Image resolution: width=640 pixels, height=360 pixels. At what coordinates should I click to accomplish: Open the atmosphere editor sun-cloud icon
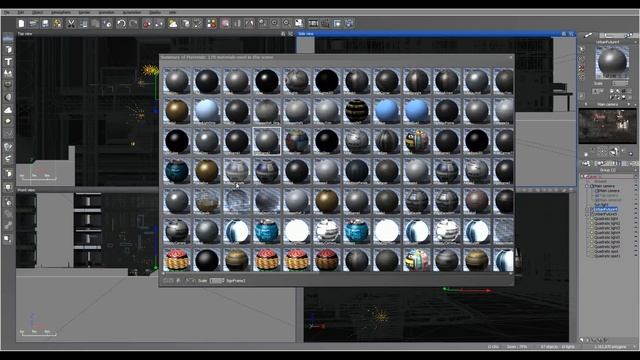pyautogui.click(x=173, y=24)
